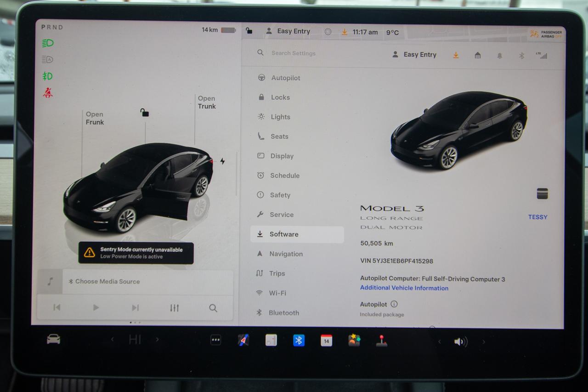Select Navigation in settings menu

(286, 254)
